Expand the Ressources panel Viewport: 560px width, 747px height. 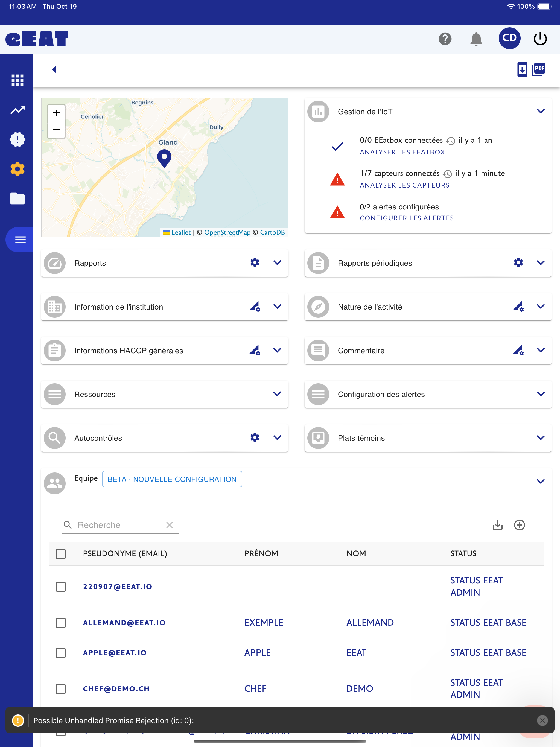(277, 394)
